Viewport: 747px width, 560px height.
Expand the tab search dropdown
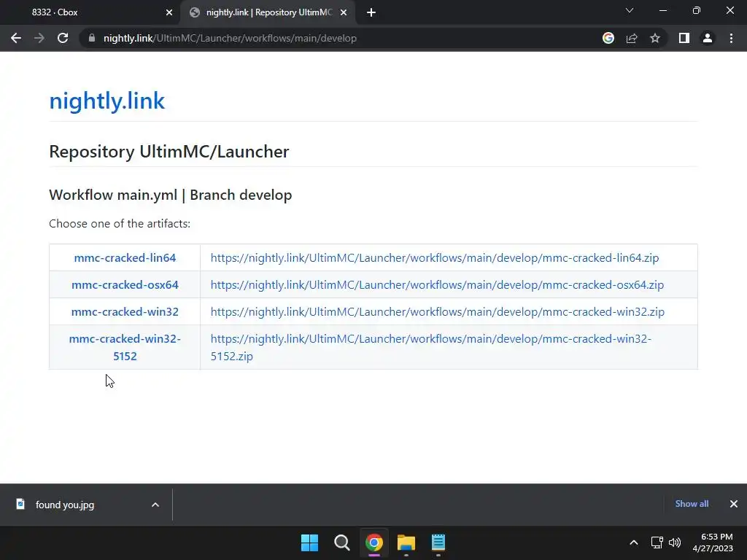[x=630, y=10]
